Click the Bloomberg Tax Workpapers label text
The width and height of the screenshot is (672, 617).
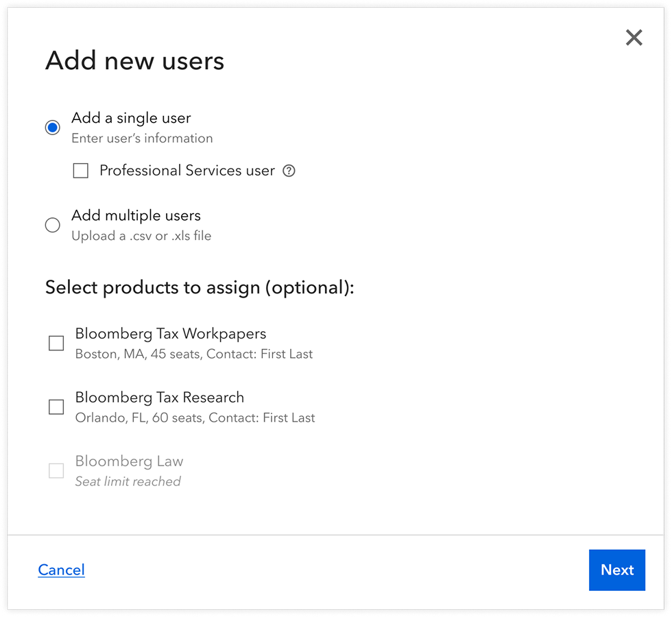(171, 334)
